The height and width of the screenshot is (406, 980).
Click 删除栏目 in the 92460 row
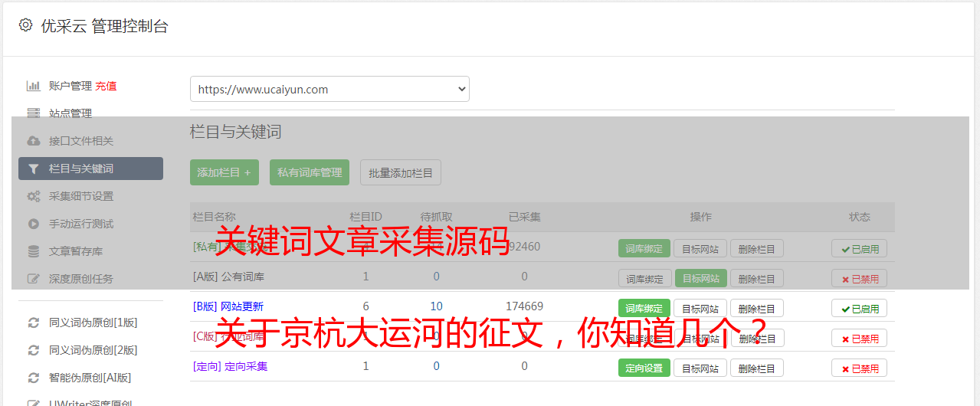(x=756, y=248)
